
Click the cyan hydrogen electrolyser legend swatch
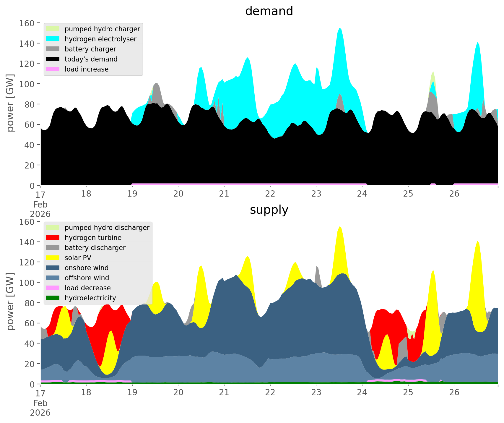53,39
